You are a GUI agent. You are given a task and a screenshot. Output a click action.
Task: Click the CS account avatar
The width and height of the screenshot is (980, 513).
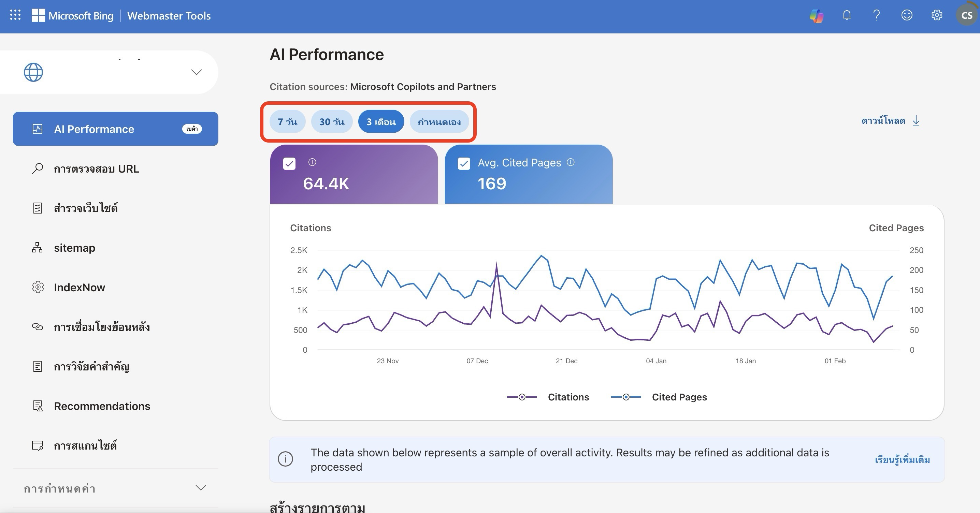966,15
